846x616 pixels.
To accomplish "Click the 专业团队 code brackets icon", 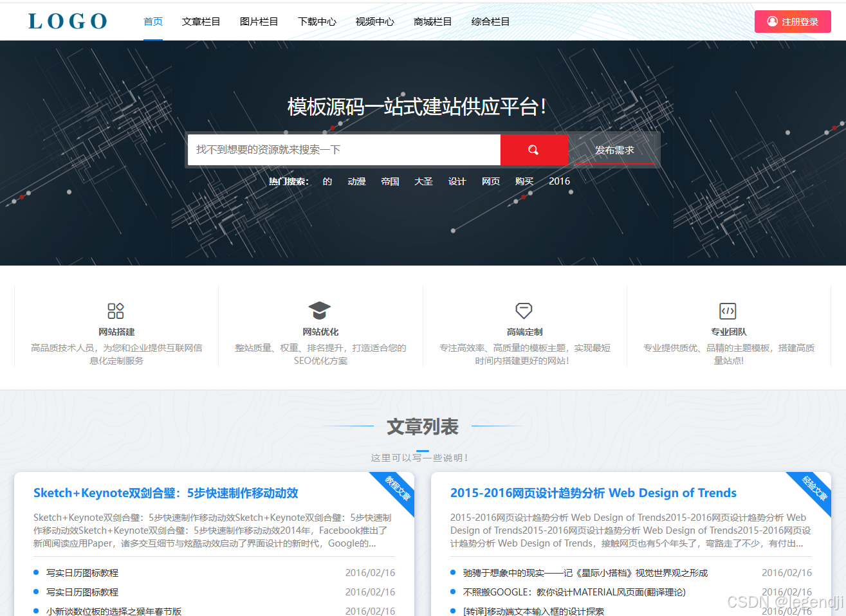I will pos(728,311).
